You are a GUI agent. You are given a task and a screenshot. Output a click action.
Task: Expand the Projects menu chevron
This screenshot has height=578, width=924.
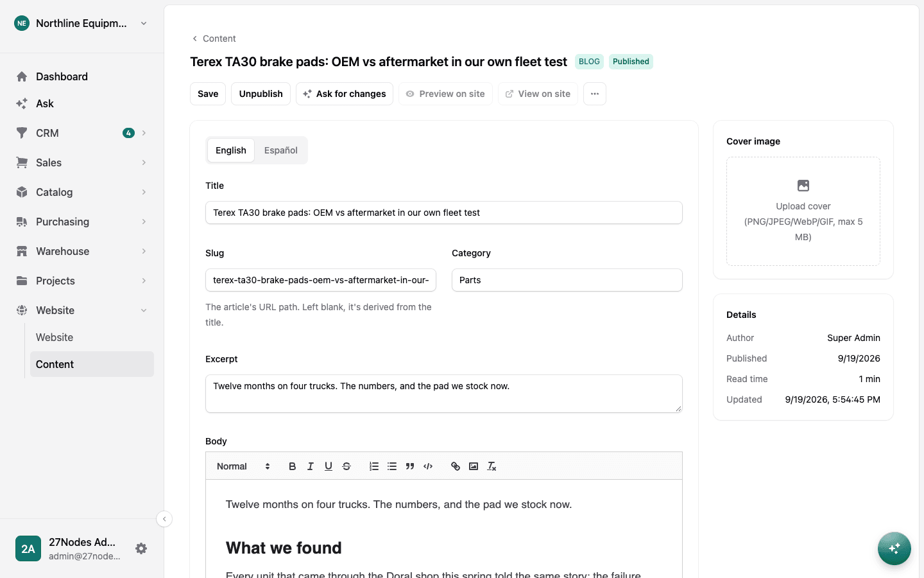click(x=144, y=281)
